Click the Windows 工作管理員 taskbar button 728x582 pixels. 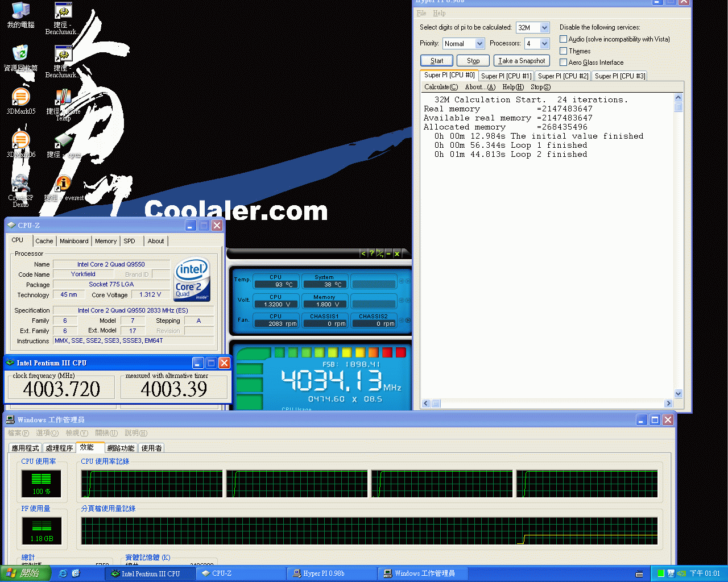[424, 573]
